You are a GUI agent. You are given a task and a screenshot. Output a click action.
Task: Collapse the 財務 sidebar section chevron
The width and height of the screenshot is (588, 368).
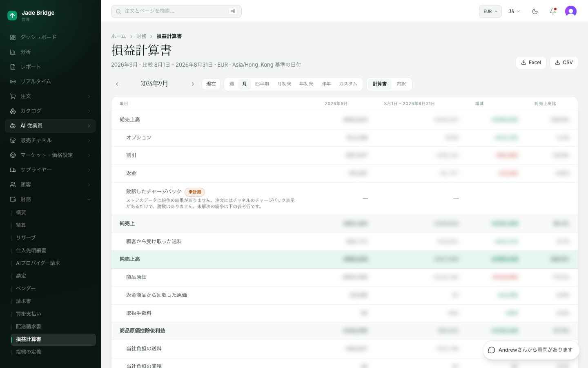coord(89,200)
